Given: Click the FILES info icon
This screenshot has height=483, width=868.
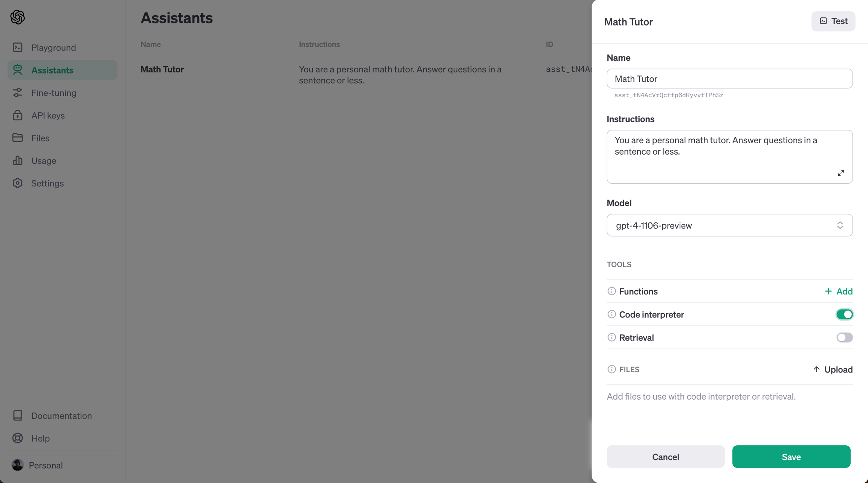Looking at the screenshot, I should [611, 369].
